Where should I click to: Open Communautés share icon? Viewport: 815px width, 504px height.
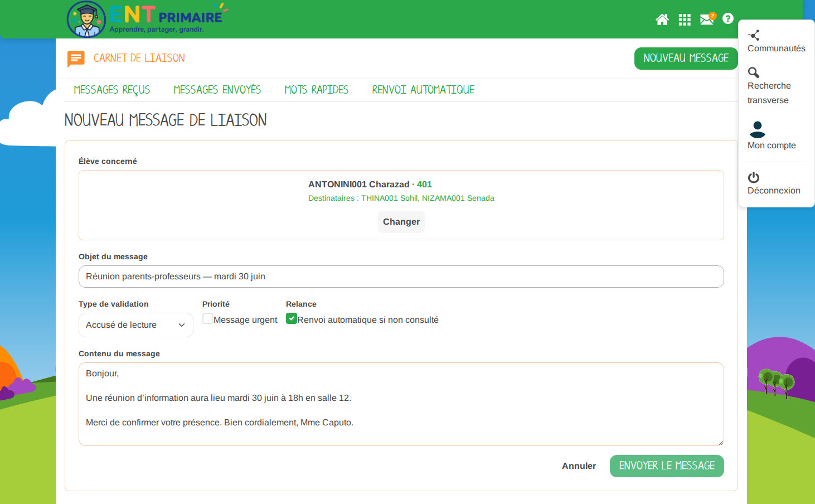(x=754, y=35)
